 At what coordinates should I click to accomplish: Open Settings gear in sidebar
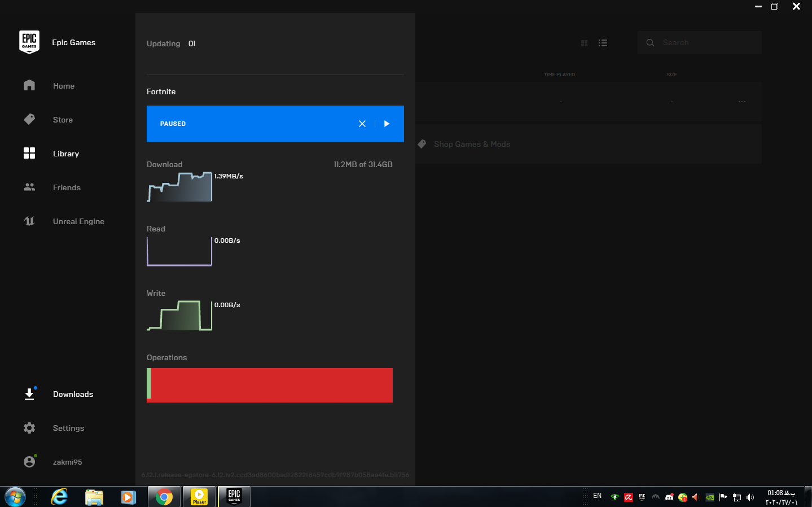coord(29,428)
